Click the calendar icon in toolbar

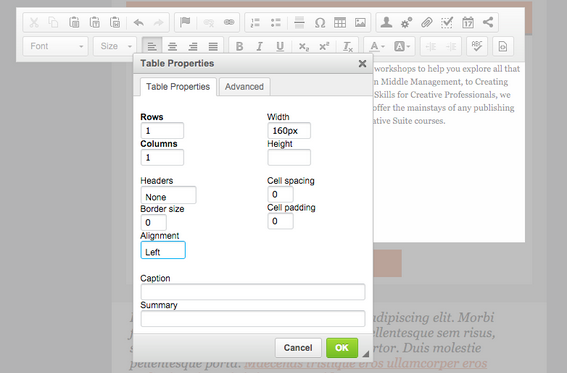click(x=468, y=23)
